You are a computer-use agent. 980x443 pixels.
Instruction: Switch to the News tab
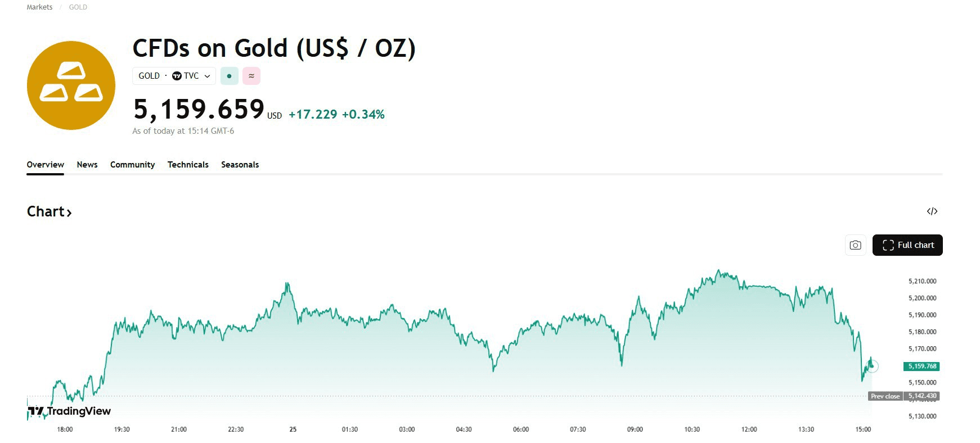pyautogui.click(x=87, y=165)
